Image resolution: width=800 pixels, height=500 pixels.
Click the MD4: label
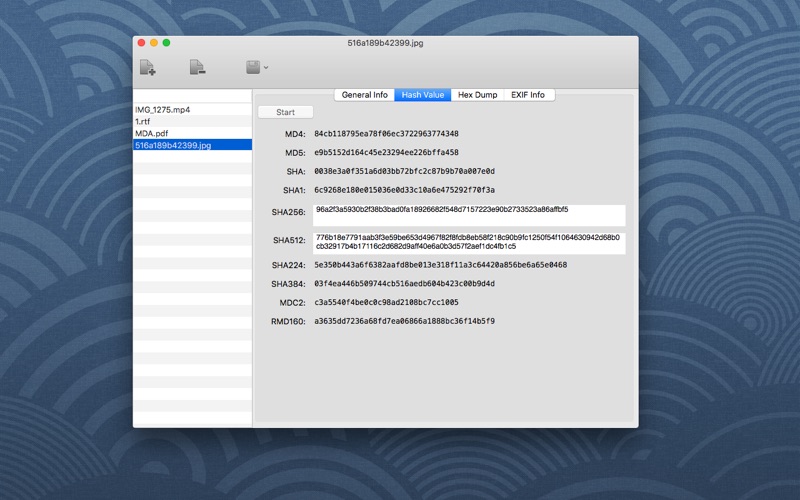pyautogui.click(x=295, y=134)
